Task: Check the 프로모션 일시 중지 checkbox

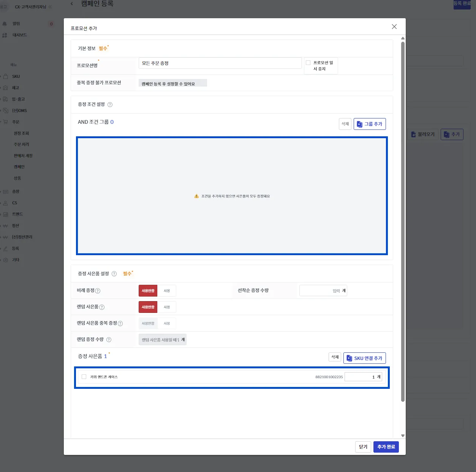Action: pyautogui.click(x=308, y=63)
